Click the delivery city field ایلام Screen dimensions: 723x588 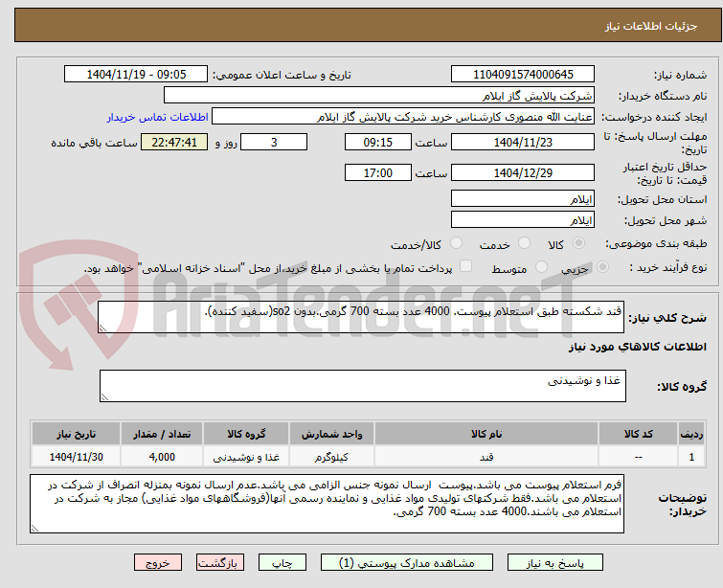pyautogui.click(x=523, y=220)
